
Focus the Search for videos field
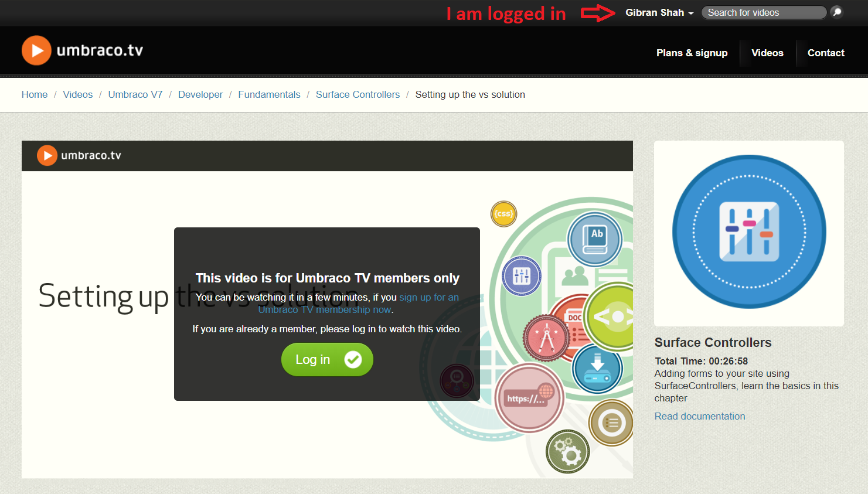[x=764, y=12]
